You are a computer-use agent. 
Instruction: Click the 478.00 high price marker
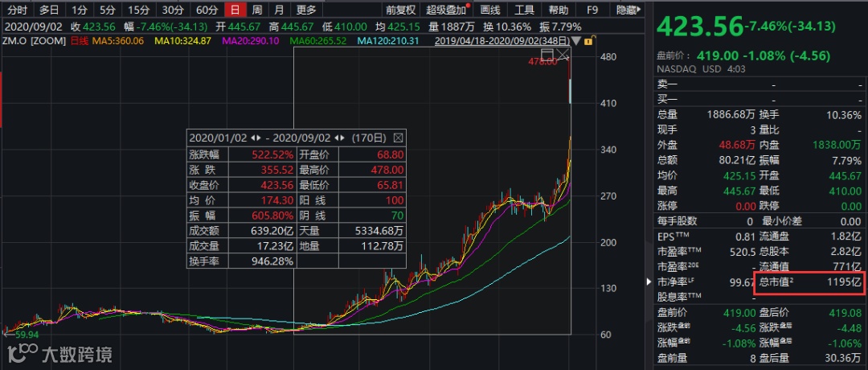(x=542, y=62)
